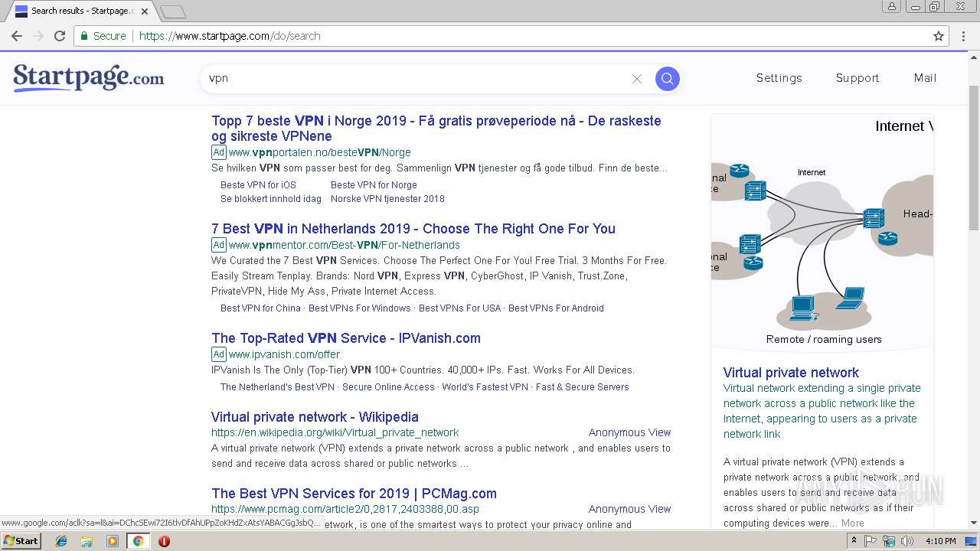The width and height of the screenshot is (980, 551).
Task: Click the www.vpnportalen.no/besteVPN/Norge URL
Action: point(319,152)
